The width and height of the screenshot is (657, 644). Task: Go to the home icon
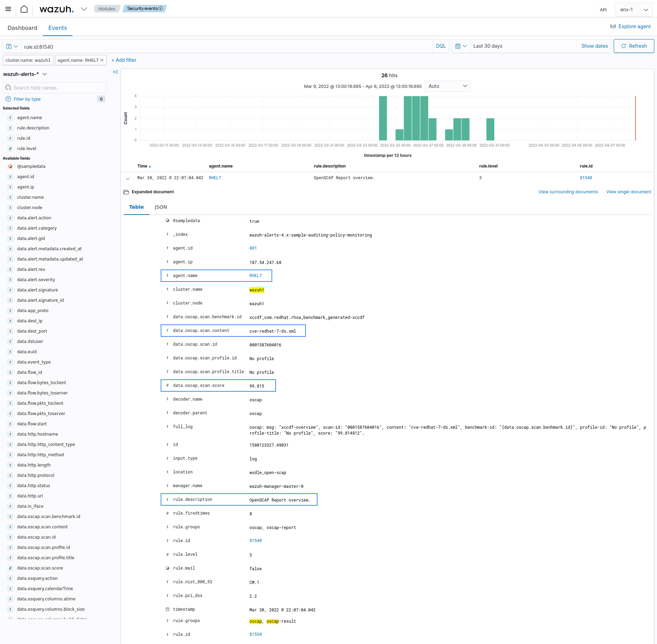24,9
